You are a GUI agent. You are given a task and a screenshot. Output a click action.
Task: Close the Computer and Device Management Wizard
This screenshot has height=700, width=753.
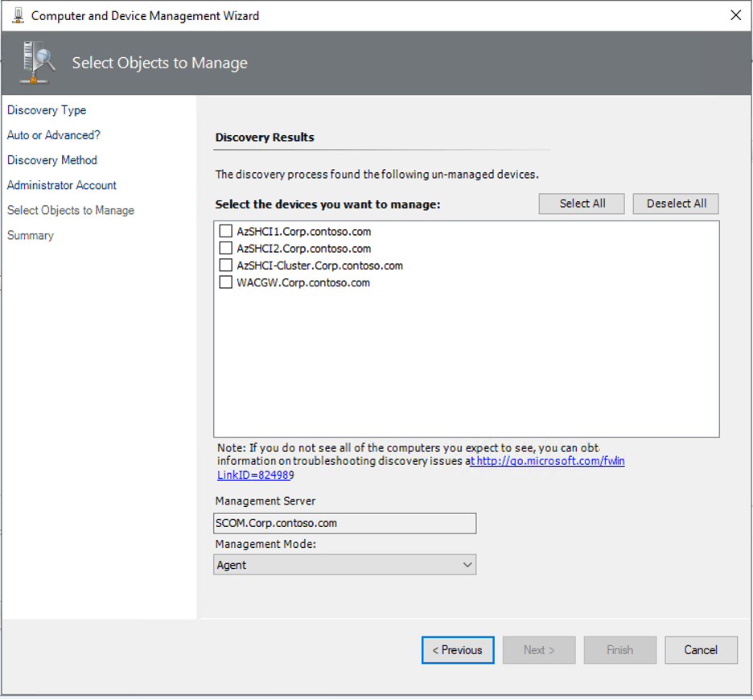734,15
